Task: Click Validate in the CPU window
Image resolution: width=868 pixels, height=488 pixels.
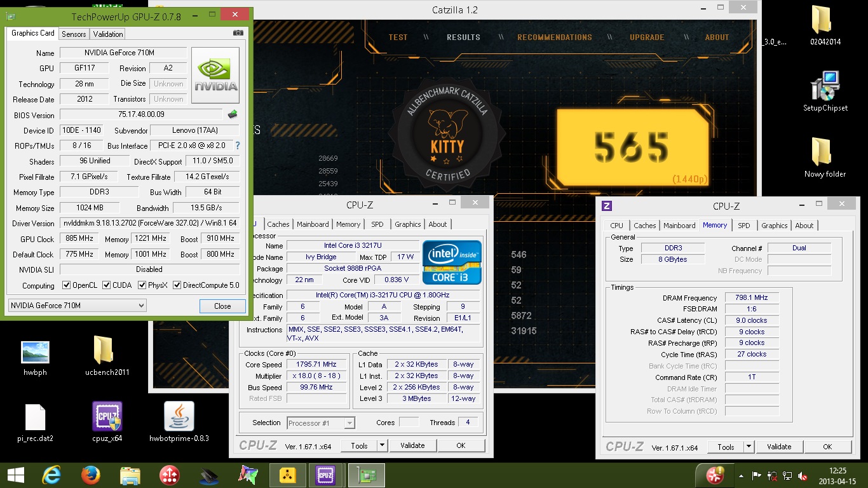Action: pos(412,446)
